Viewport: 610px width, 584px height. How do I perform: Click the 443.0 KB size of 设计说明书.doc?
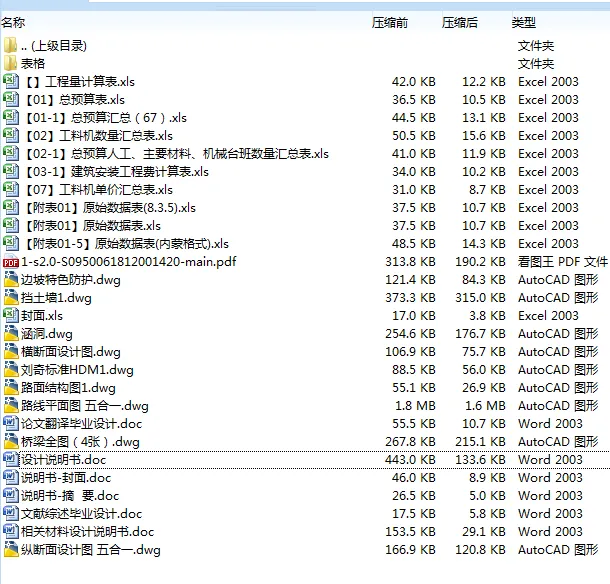(x=410, y=460)
